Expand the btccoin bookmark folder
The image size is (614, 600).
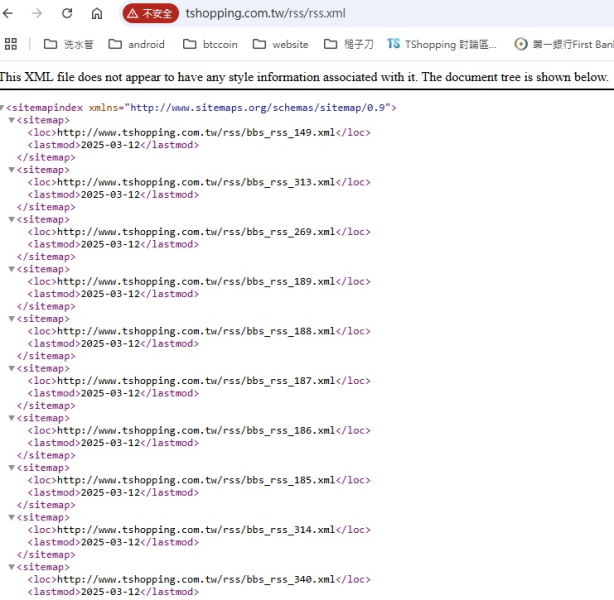[x=210, y=44]
